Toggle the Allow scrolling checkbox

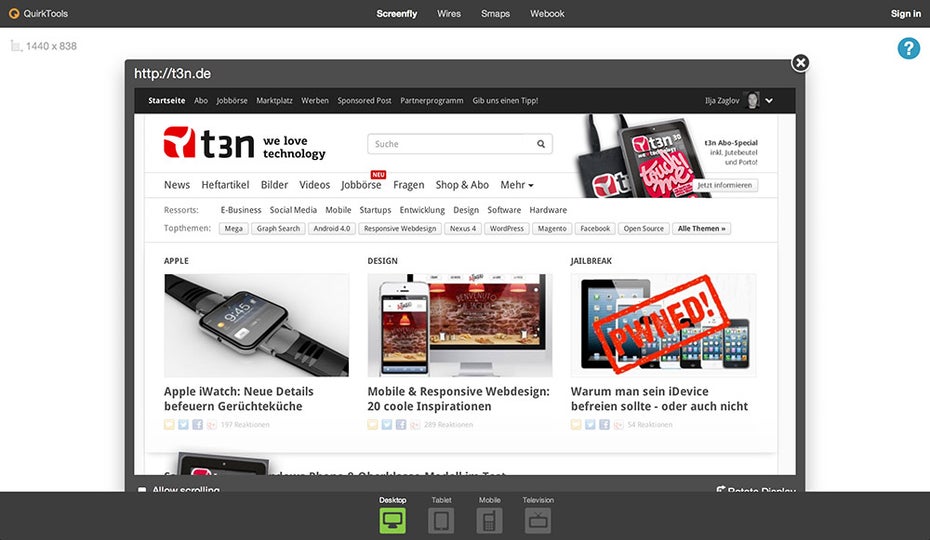click(142, 490)
